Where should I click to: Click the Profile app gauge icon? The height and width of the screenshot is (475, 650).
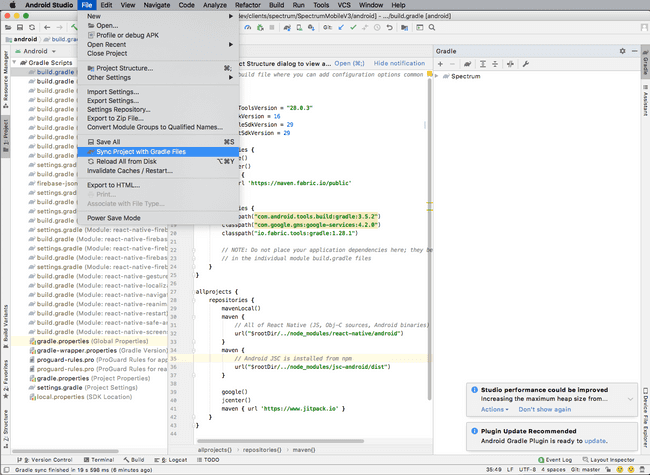(x=247, y=27)
